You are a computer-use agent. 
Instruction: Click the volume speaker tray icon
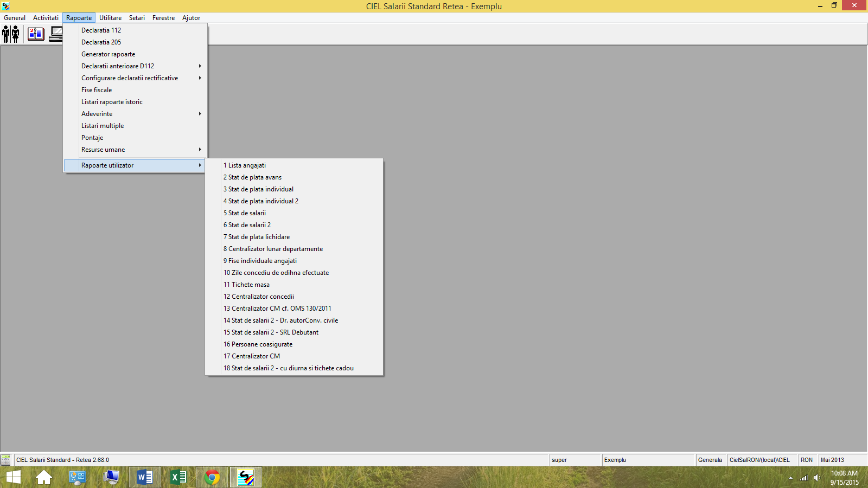(817, 478)
